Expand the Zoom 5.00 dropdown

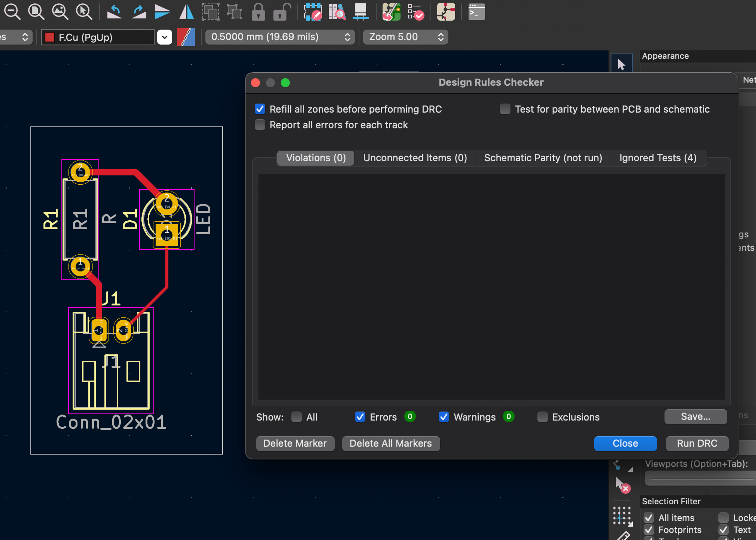(x=405, y=37)
